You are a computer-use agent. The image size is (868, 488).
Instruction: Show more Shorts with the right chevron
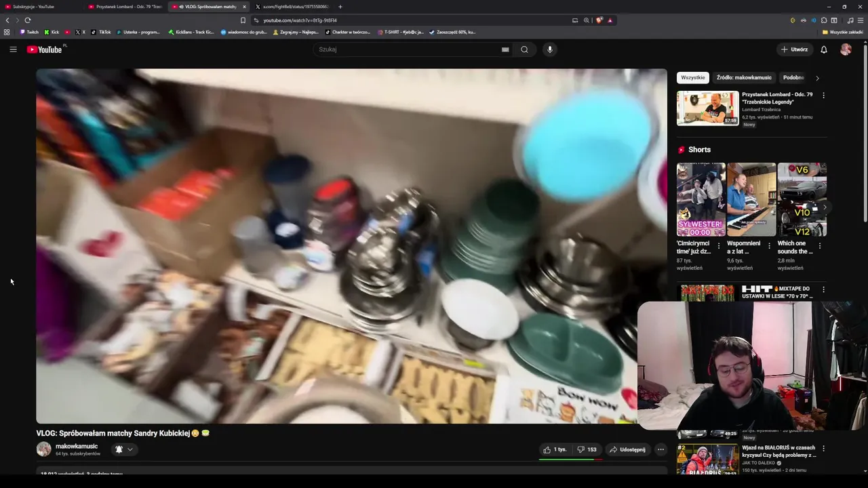(825, 207)
